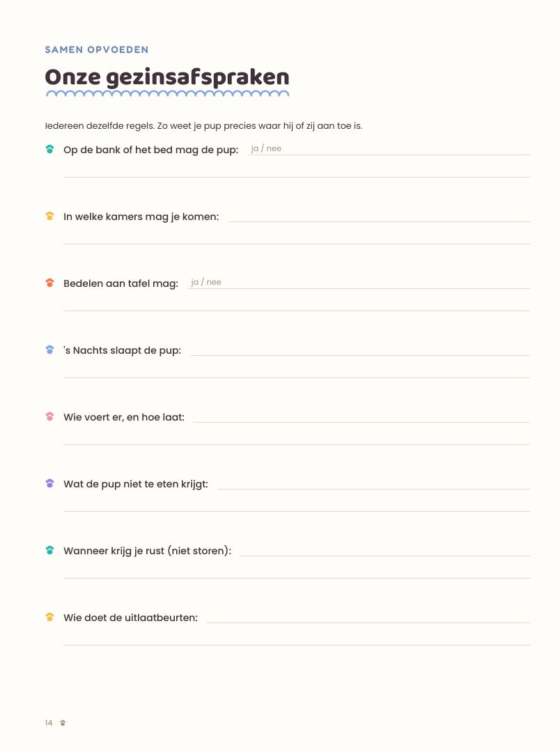Click the 'SAMEN OPVOEDEN' section label
560x752 pixels.
tap(97, 50)
